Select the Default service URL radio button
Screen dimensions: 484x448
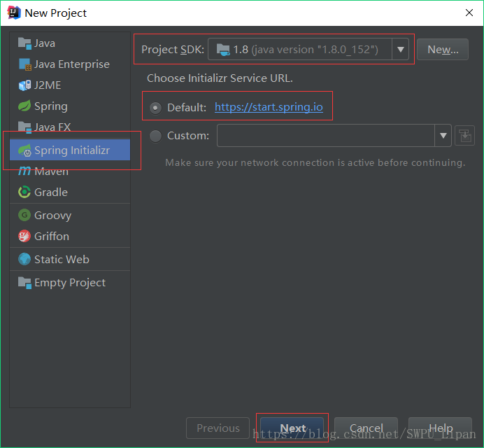point(155,108)
